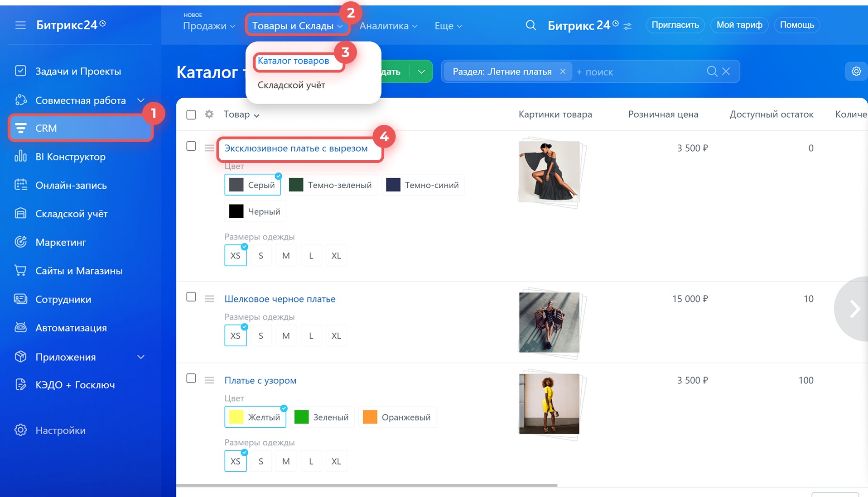The width and height of the screenshot is (868, 497).
Task: Expand the Совместная работа sidebar section
Action: [x=141, y=100]
